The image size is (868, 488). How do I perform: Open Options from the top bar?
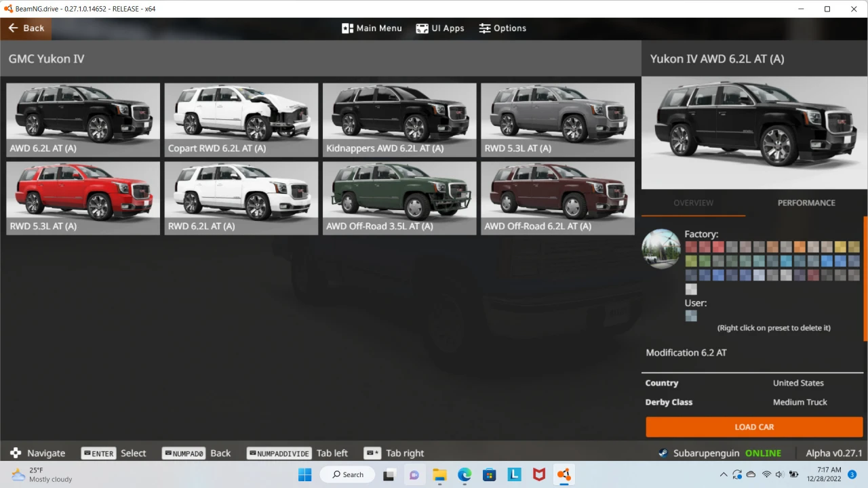pos(502,28)
